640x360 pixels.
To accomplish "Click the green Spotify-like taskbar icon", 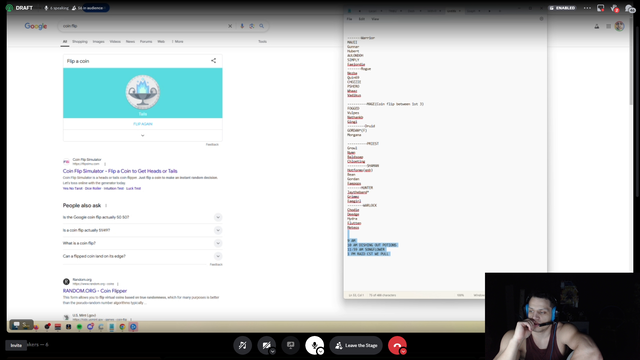I will click(79, 327).
